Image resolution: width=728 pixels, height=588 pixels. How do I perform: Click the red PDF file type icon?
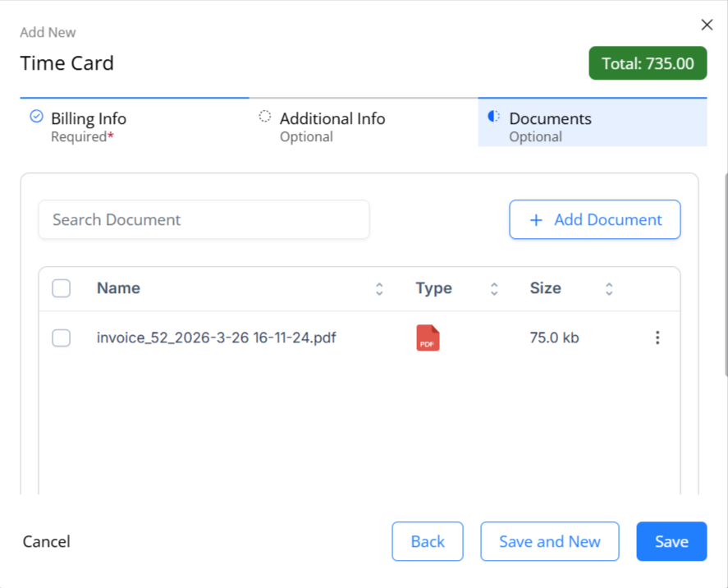[x=428, y=338]
